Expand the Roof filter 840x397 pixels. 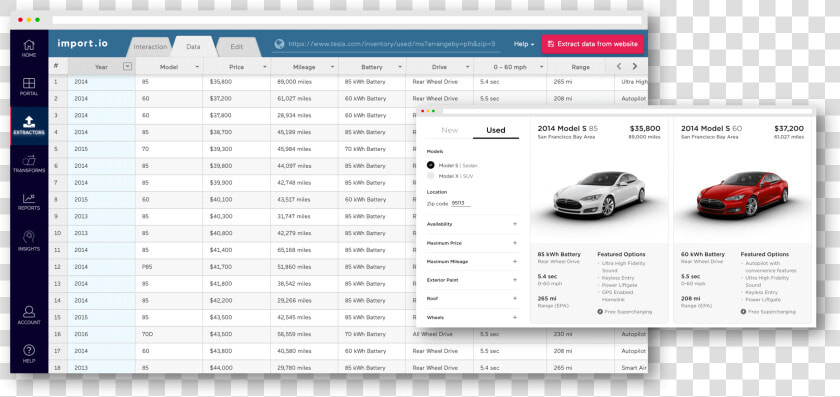click(515, 298)
